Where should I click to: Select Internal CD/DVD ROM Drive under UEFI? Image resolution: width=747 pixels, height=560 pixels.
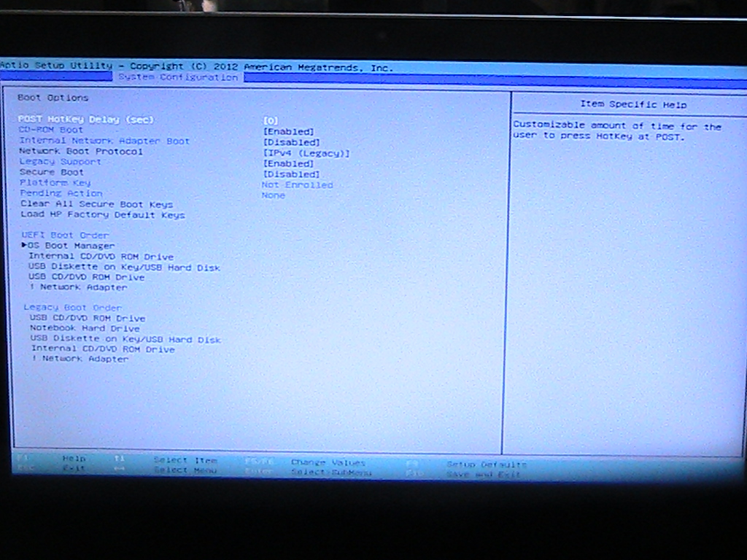pyautogui.click(x=101, y=257)
